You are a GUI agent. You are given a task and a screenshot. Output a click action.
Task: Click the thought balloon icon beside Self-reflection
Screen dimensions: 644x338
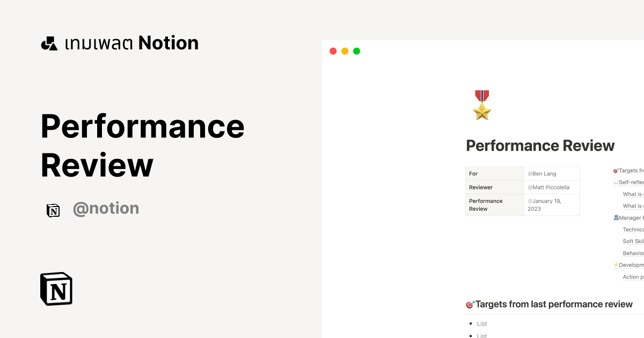point(616,182)
